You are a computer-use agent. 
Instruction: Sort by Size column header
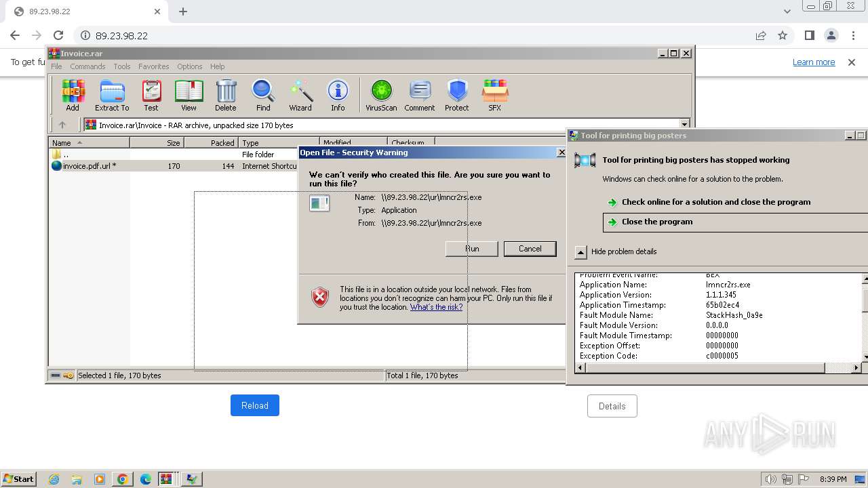click(157, 142)
